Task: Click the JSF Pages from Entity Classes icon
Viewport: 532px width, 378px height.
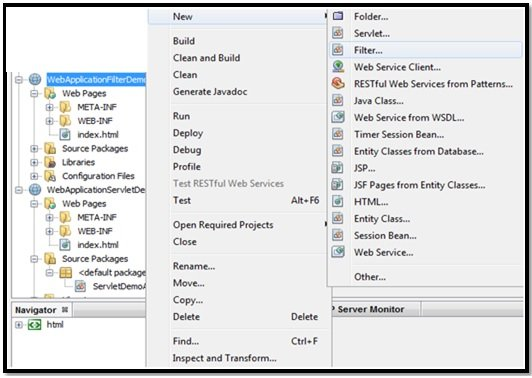Action: pos(337,185)
